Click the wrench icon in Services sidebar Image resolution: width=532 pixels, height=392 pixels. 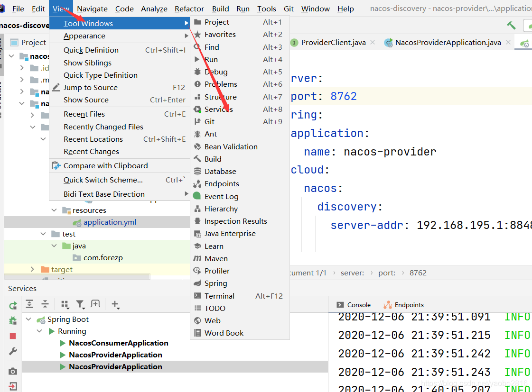(x=13, y=351)
